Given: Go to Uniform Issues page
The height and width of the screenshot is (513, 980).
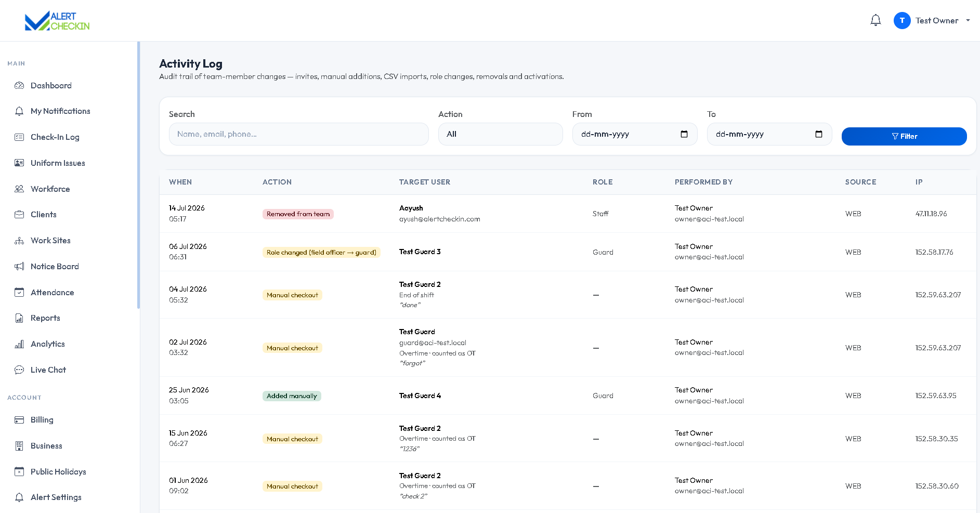Looking at the screenshot, I should click(x=58, y=163).
